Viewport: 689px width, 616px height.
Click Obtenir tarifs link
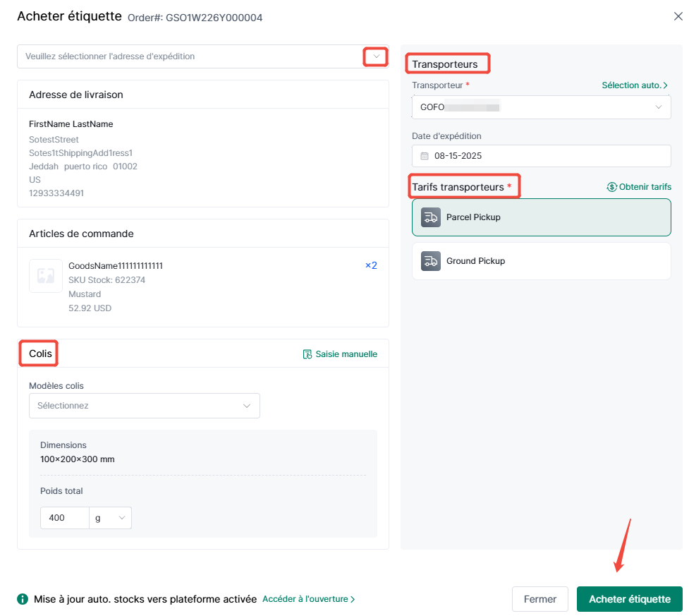coord(645,187)
